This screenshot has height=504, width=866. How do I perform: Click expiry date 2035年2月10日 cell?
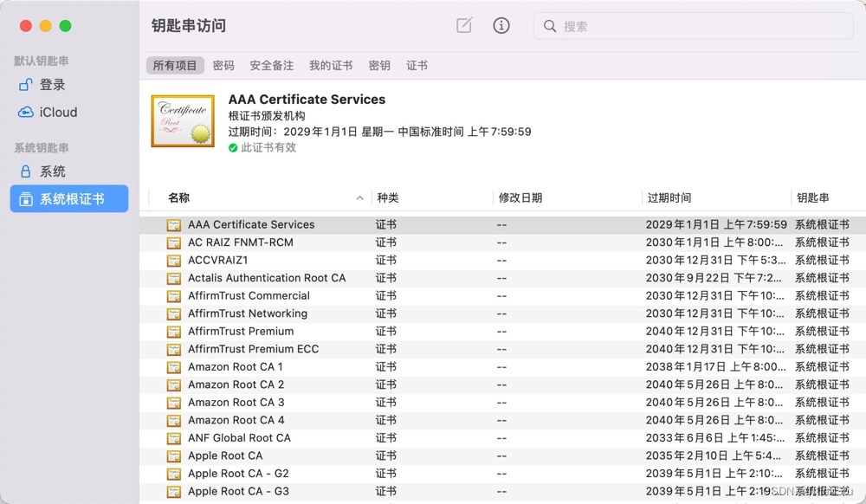[x=714, y=456]
